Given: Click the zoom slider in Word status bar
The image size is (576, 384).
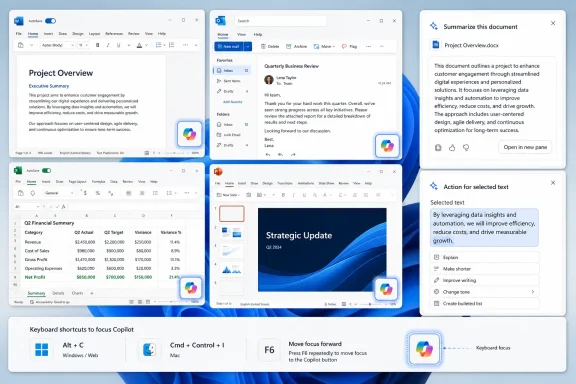Looking at the screenshot, I should [x=173, y=153].
